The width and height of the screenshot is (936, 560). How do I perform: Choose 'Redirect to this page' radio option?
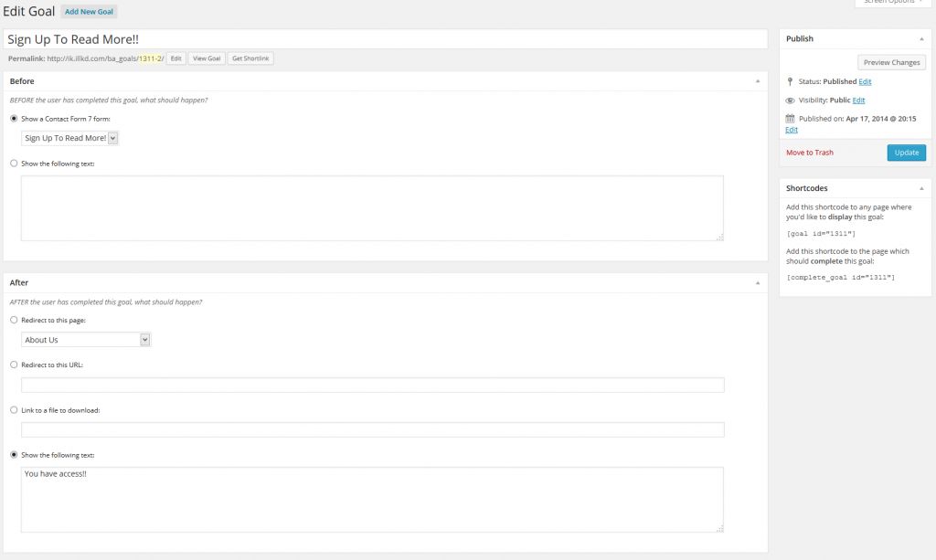click(13, 320)
